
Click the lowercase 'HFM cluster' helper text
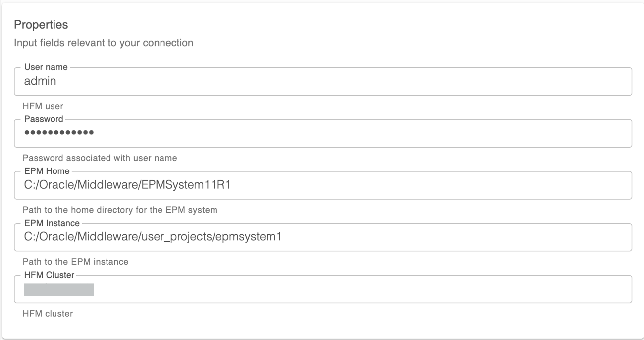48,314
